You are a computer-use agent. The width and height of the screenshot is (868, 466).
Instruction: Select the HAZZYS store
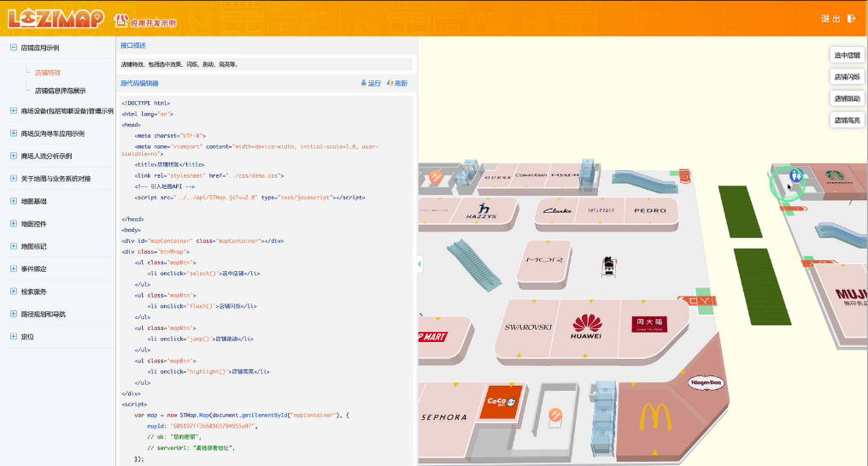(x=482, y=211)
